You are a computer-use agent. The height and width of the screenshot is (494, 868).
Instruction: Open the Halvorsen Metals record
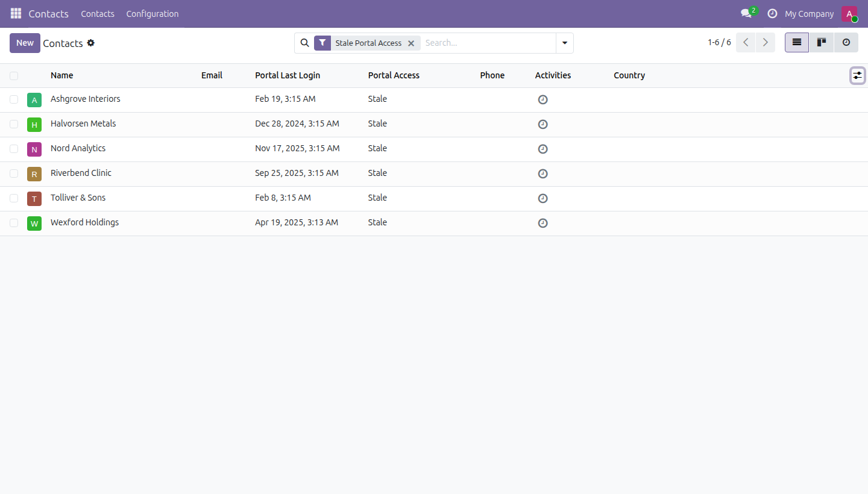click(83, 123)
